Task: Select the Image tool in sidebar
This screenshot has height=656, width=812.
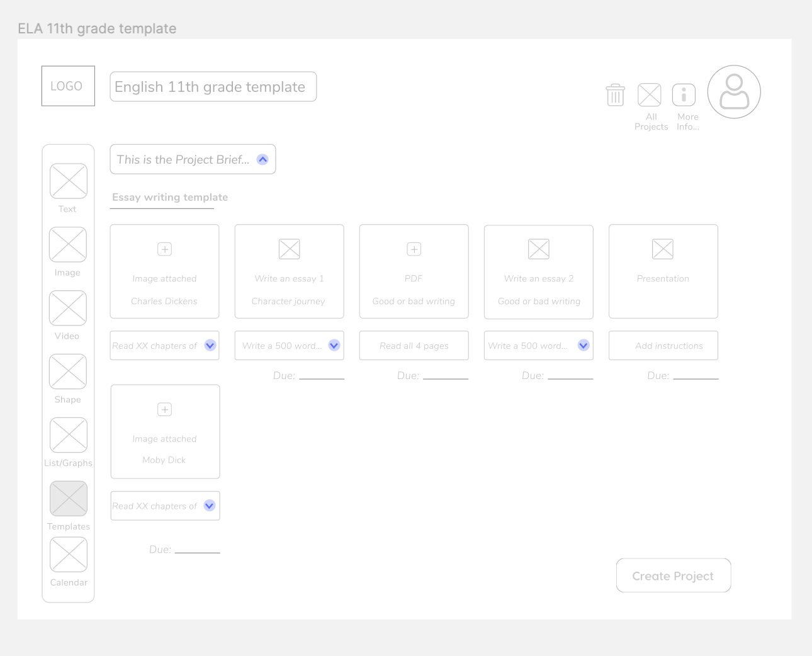Action: [68, 245]
